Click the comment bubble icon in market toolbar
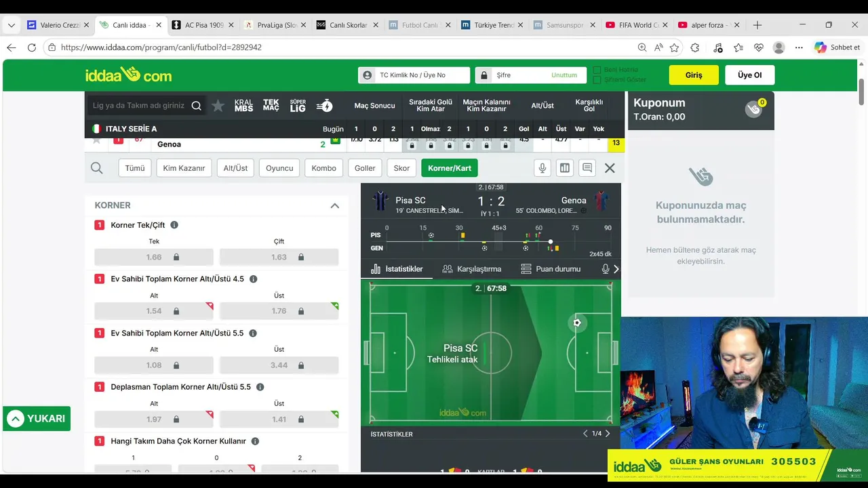Image resolution: width=868 pixels, height=488 pixels. click(x=587, y=168)
